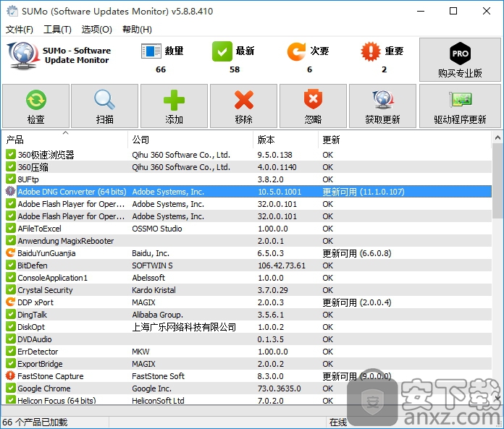Click company cell Alibaba Group.
Viewport: 504px width, 429px height.
tap(158, 315)
